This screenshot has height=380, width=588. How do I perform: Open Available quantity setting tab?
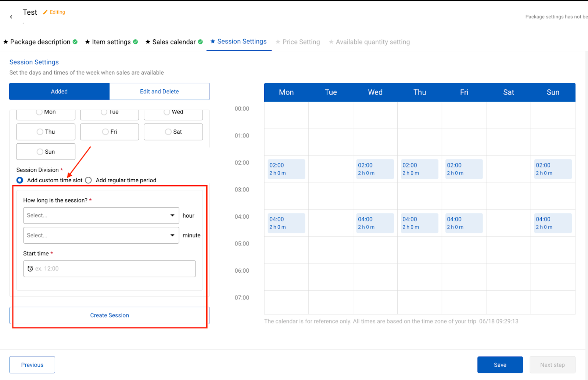tap(369, 42)
